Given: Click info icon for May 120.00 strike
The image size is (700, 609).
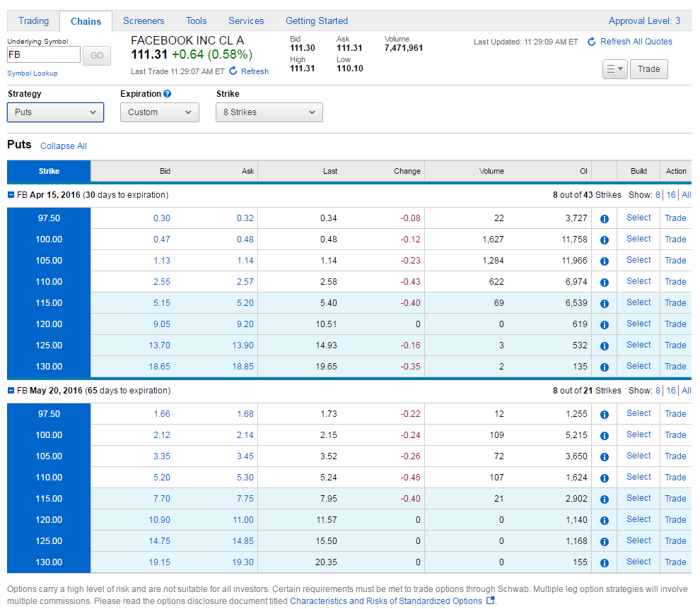Looking at the screenshot, I should tap(604, 521).
